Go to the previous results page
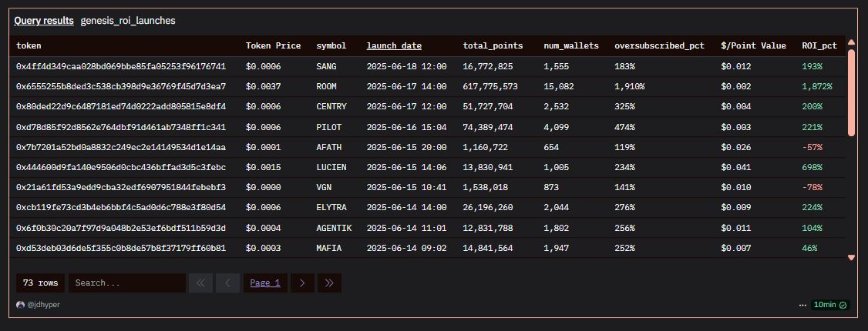868x331 pixels. pyautogui.click(x=227, y=283)
